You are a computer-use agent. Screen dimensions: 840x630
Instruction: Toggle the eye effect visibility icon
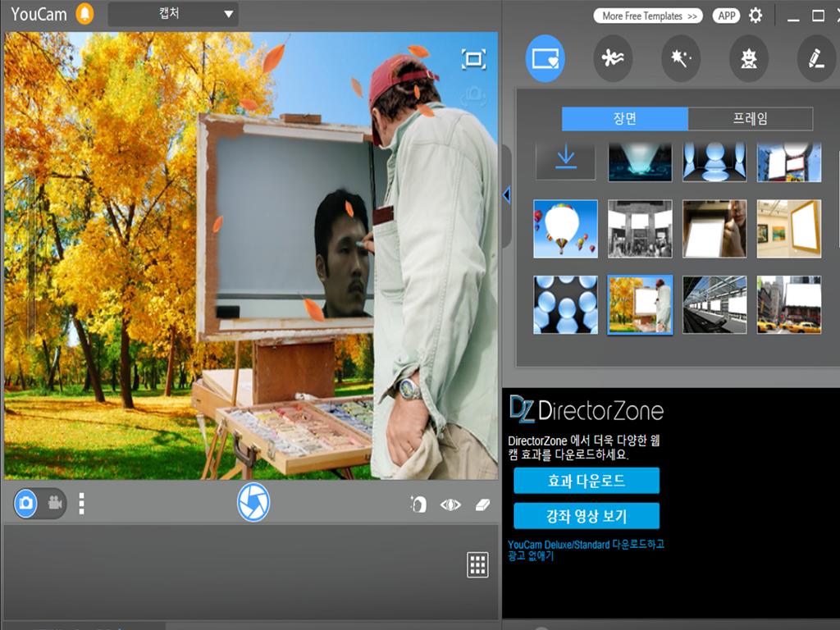(x=450, y=504)
